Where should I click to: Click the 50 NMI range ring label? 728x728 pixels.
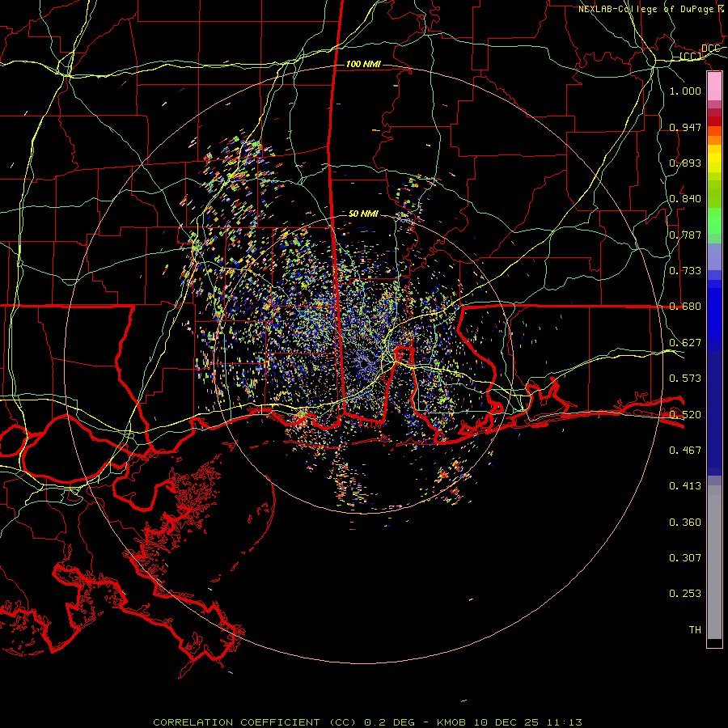[363, 214]
